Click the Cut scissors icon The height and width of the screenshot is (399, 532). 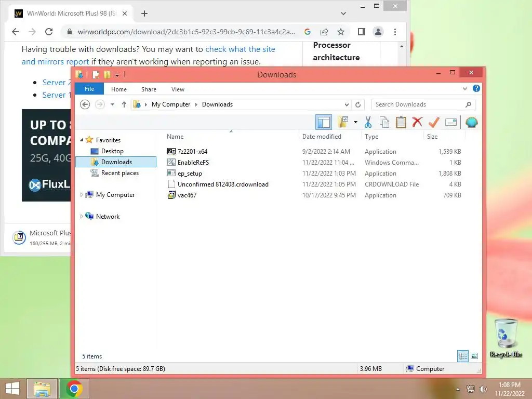tap(368, 122)
